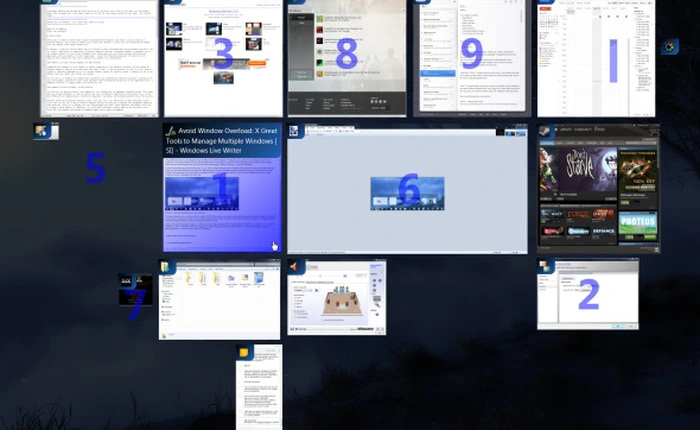Viewport: 700px width, 430px height.
Task: Switch to the Windows Live Writer window
Action: (x=222, y=188)
